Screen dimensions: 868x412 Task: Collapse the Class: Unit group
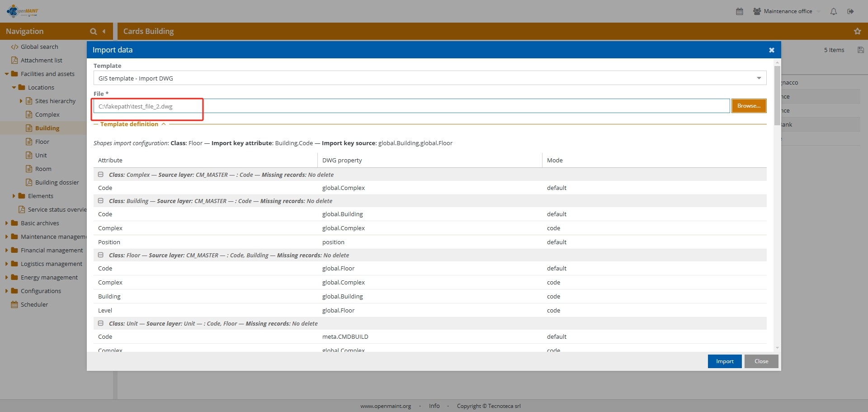click(101, 323)
